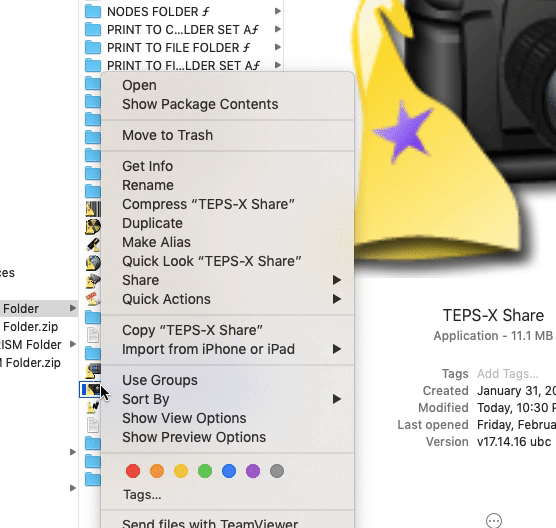Open the Tags… dialog
This screenshot has width=556, height=528.
point(142,495)
